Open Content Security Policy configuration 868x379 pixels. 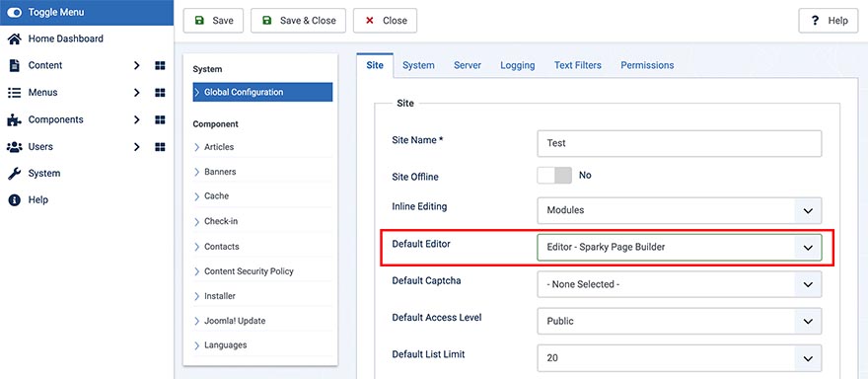tap(249, 271)
